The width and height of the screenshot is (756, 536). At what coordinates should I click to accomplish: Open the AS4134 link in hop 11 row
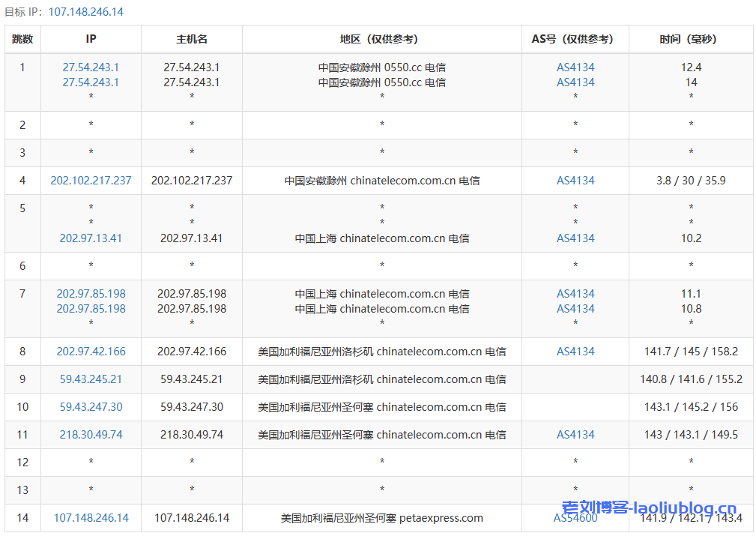(x=575, y=435)
